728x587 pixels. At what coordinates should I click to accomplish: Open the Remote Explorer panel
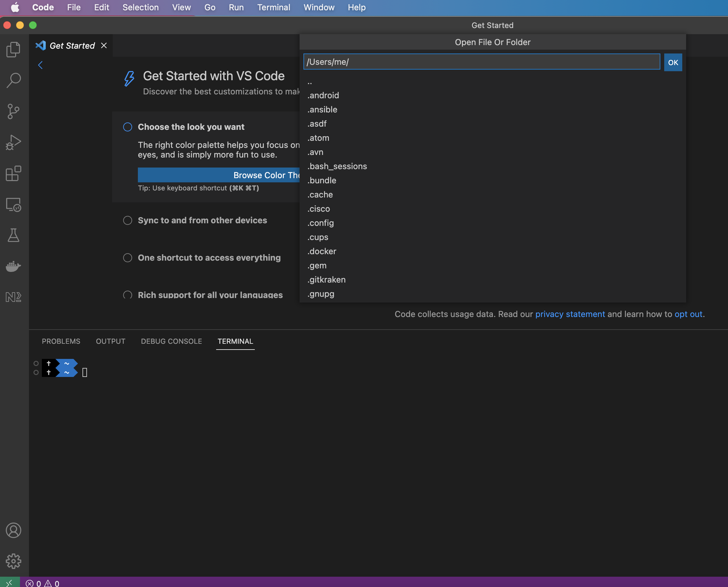point(13,205)
